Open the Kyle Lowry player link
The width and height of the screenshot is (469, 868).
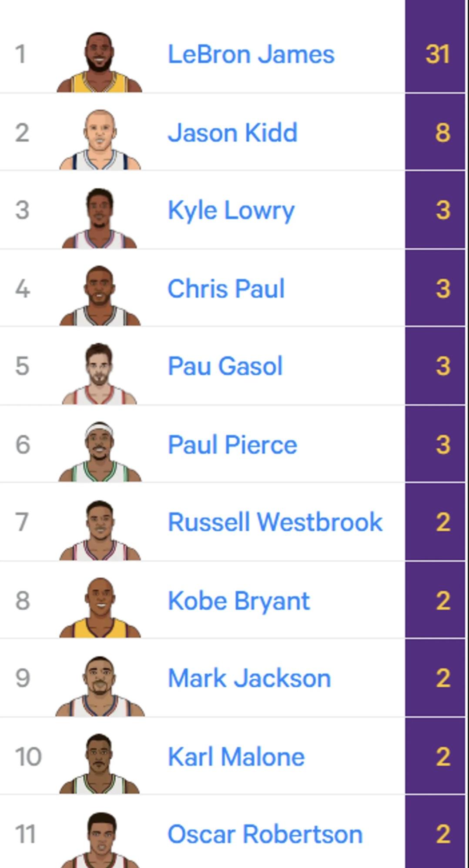click(231, 211)
